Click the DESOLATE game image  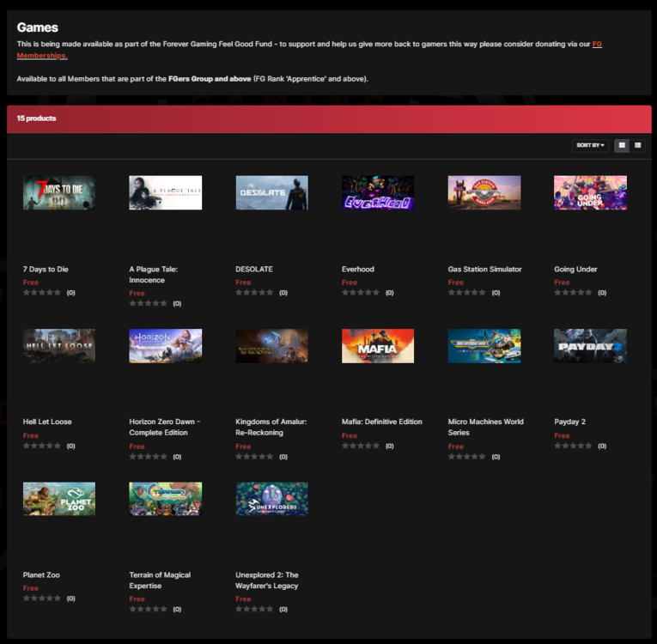click(272, 192)
